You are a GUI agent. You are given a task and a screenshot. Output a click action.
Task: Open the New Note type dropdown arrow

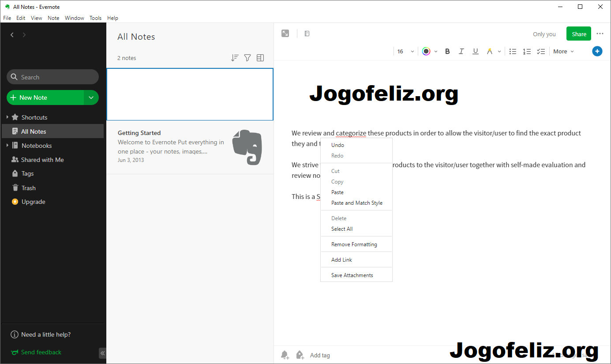[91, 98]
